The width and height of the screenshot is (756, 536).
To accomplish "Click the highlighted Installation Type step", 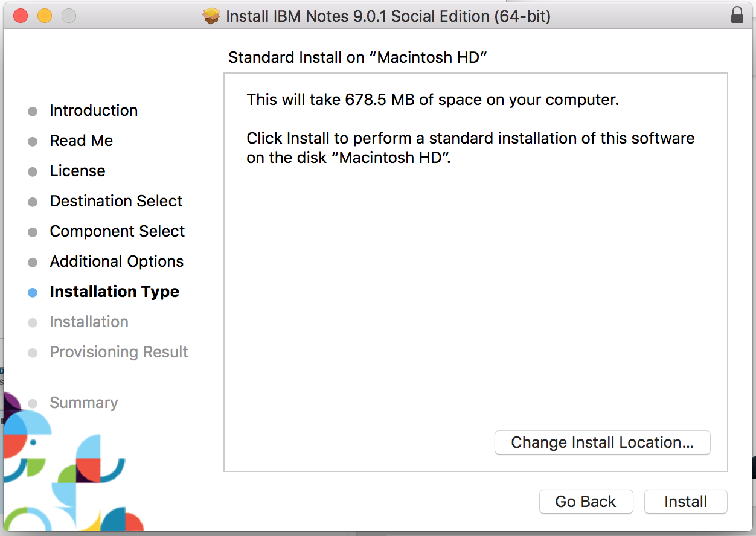I will (114, 292).
